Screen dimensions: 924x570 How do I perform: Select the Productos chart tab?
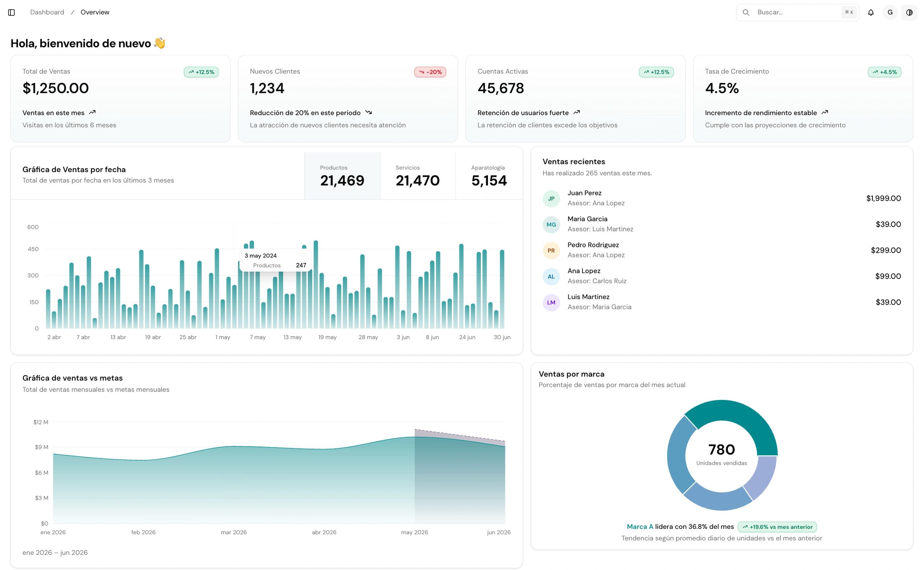click(x=342, y=176)
